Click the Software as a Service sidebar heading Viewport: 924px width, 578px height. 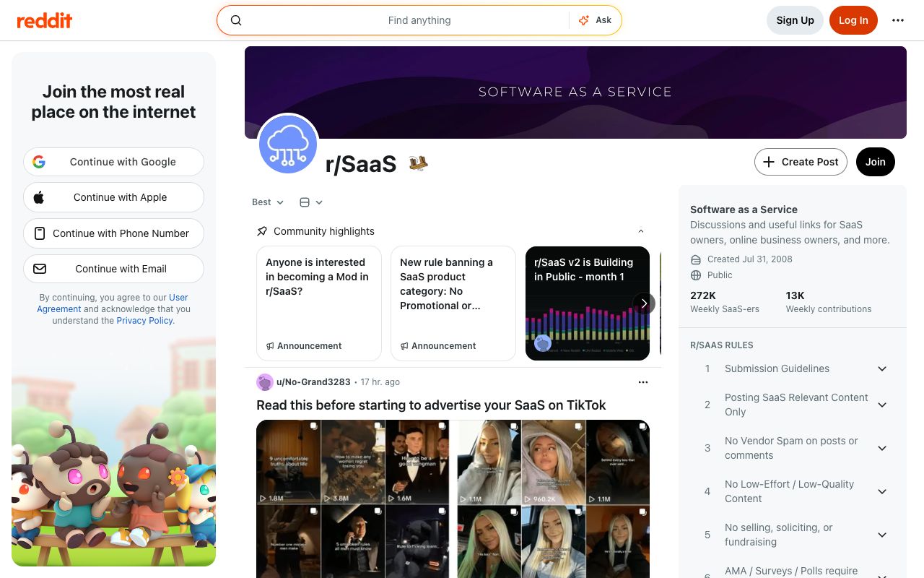(x=744, y=210)
